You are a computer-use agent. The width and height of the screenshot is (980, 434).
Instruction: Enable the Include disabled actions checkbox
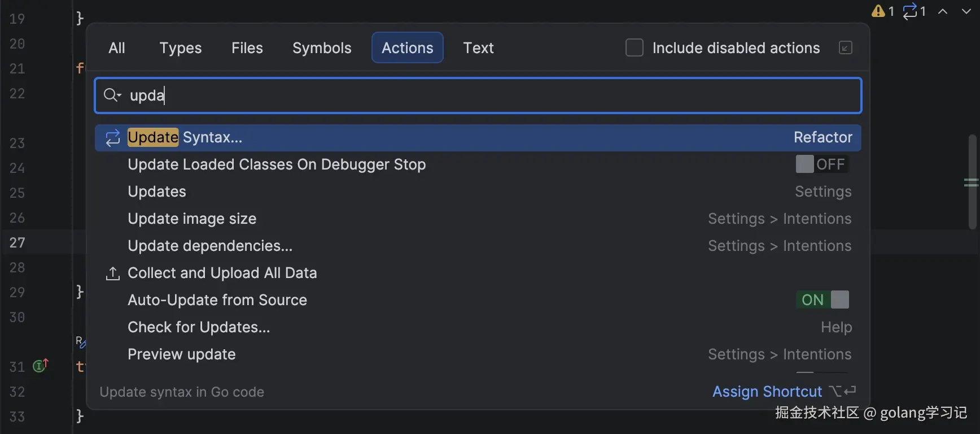coord(635,48)
